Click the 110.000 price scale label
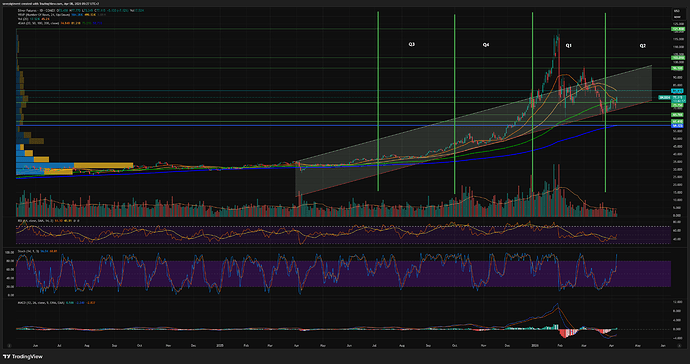 [678, 47]
